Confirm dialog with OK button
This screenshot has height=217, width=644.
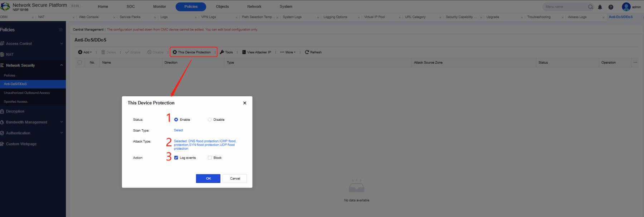click(208, 178)
